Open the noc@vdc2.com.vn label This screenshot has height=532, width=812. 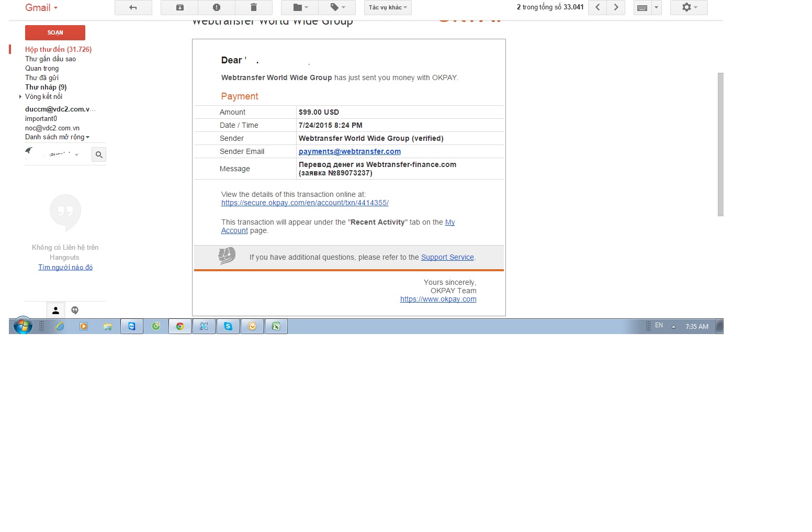point(52,128)
